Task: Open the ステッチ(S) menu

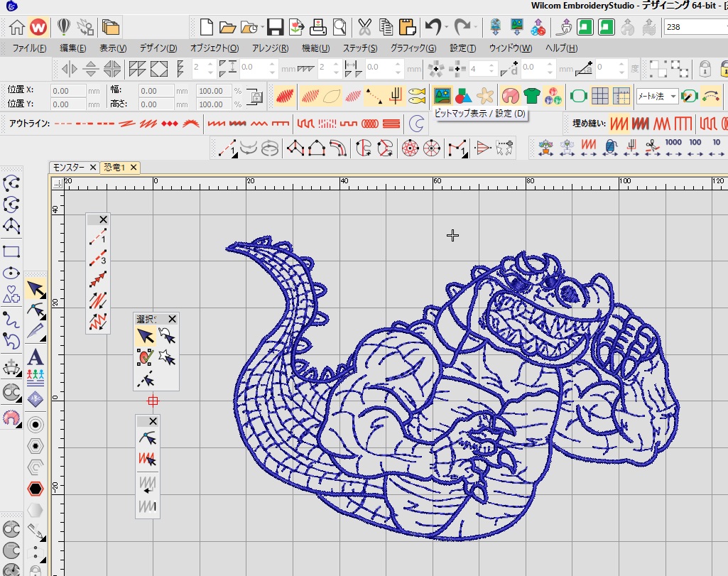Action: [x=360, y=48]
